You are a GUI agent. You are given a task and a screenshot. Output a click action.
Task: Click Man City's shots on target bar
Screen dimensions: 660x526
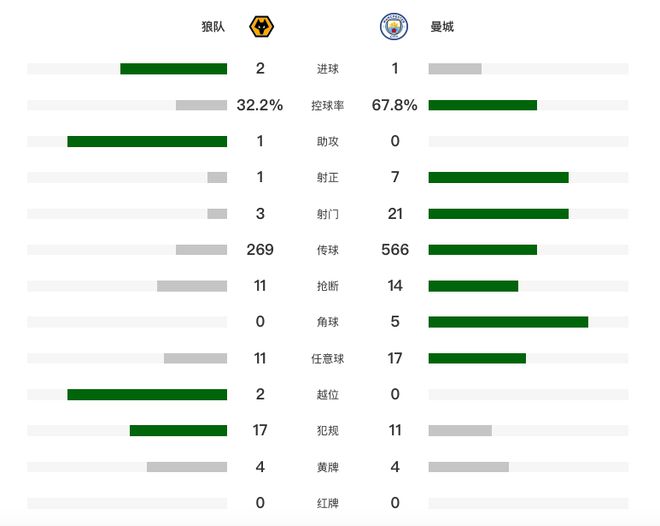click(498, 177)
